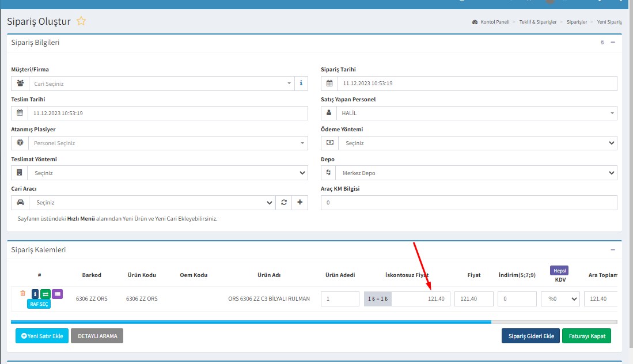633x364 pixels.
Task: Add new vehicle with plus icon
Action: click(300, 203)
